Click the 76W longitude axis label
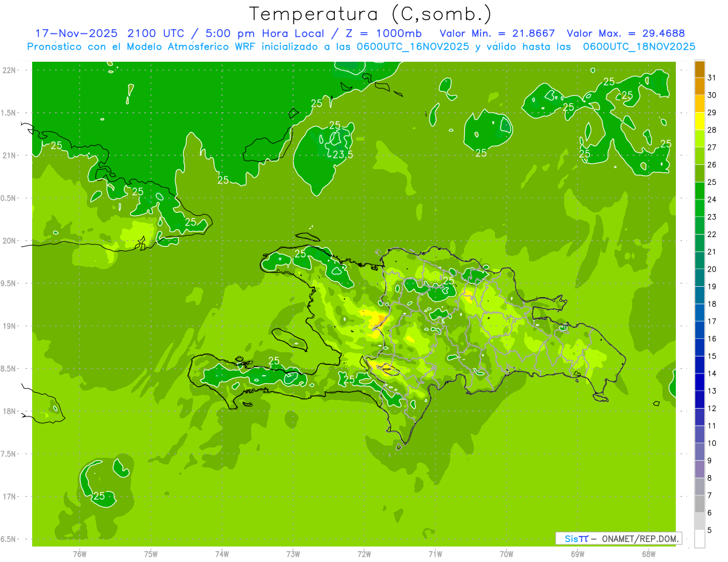This screenshot has height=562, width=728. [x=79, y=554]
